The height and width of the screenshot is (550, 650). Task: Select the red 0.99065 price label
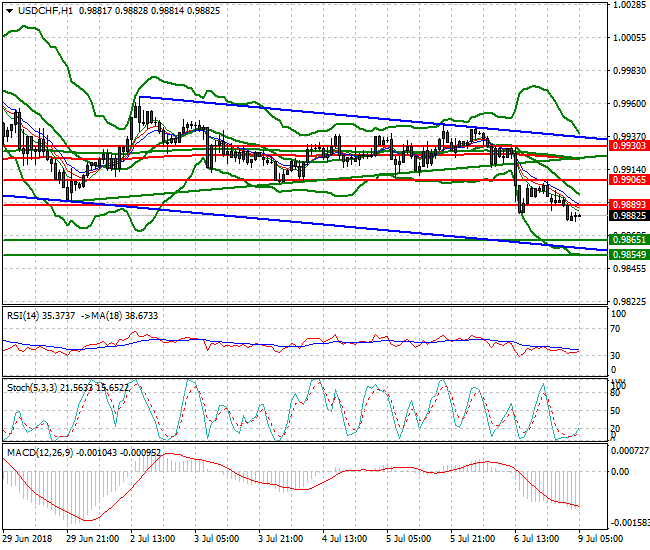[x=630, y=180]
